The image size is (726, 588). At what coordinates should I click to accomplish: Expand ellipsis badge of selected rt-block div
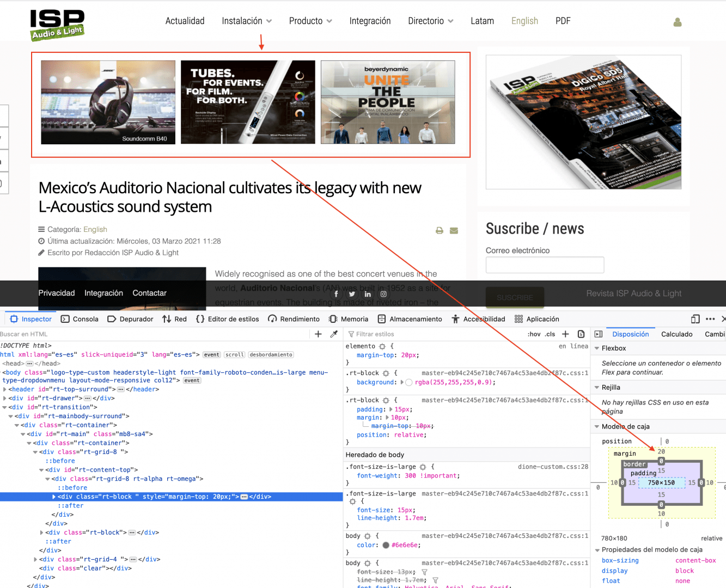click(244, 497)
